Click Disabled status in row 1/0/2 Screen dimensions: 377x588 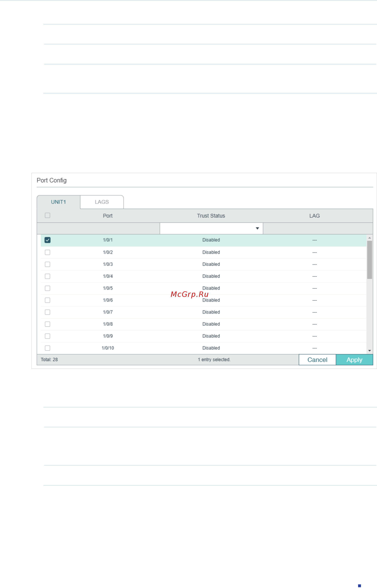click(211, 252)
